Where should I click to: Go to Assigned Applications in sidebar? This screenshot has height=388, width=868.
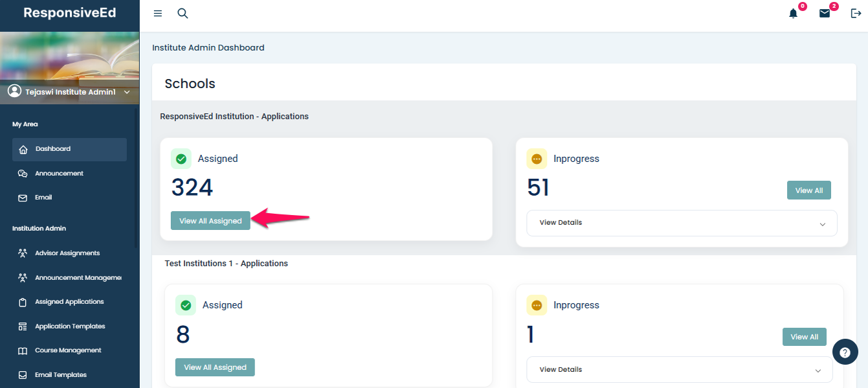click(x=69, y=302)
